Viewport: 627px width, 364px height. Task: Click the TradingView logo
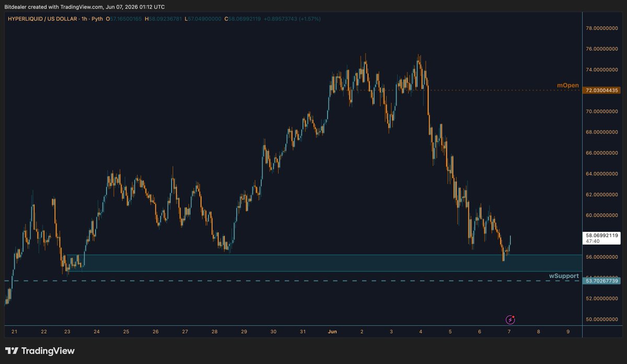point(40,351)
